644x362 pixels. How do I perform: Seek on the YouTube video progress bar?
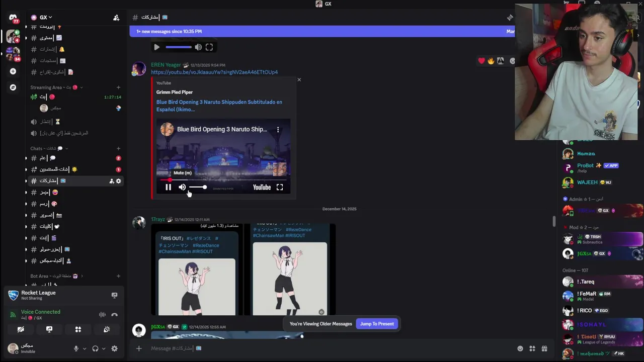[223, 179]
